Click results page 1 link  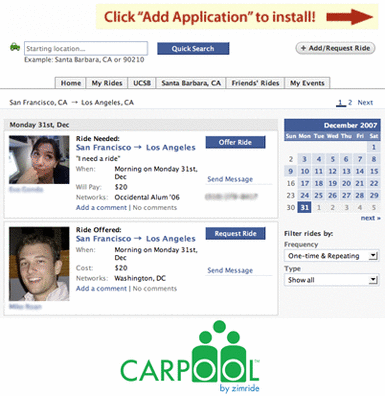click(x=340, y=102)
